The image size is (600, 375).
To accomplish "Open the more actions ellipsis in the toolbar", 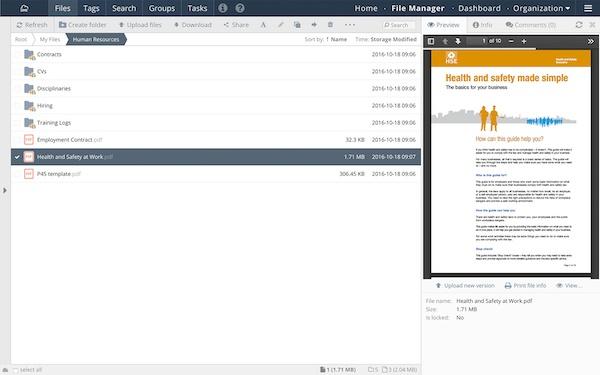I will pos(350,25).
